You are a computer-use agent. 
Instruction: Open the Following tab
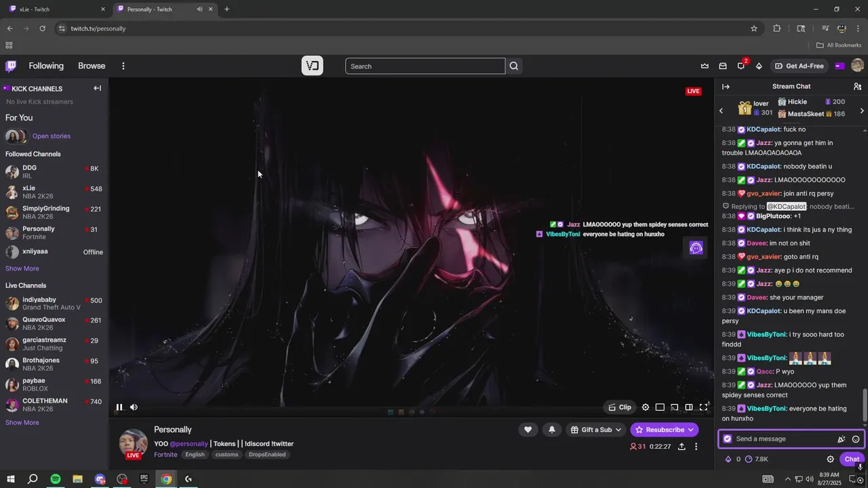pyautogui.click(x=46, y=66)
